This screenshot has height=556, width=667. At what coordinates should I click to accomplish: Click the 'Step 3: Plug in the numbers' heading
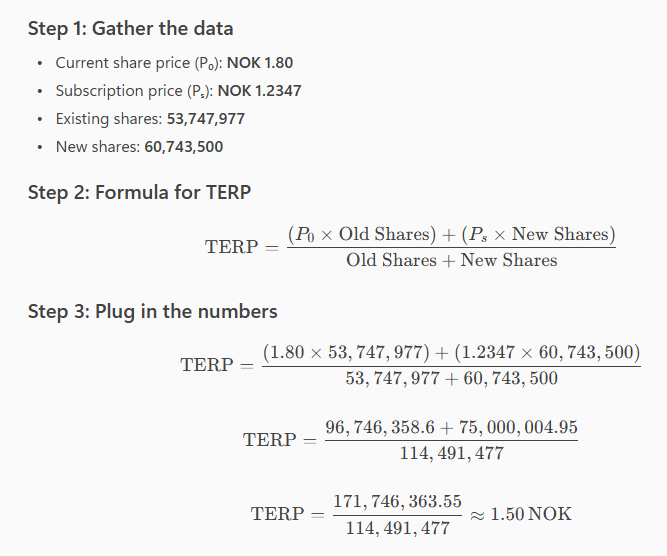(x=152, y=311)
